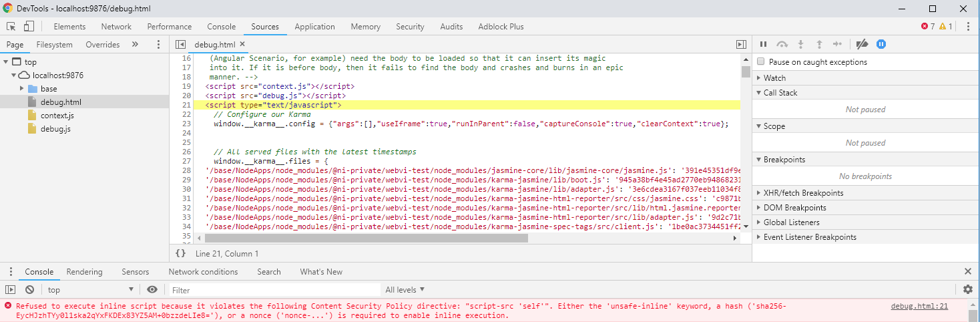The image size is (980, 322).
Task: Select debug.js in the file tree
Action: point(55,129)
